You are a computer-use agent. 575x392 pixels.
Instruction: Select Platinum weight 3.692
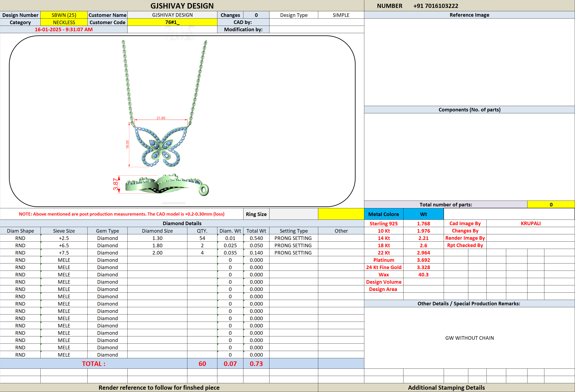(x=423, y=260)
